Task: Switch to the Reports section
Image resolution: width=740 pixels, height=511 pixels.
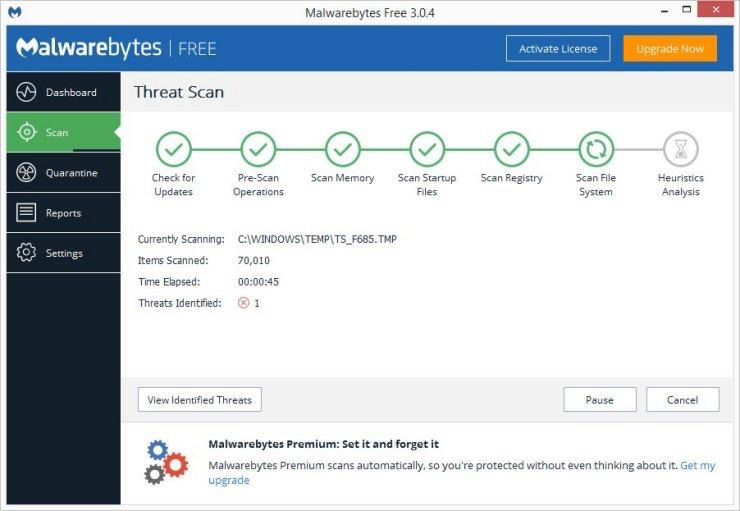Action: pyautogui.click(x=63, y=213)
